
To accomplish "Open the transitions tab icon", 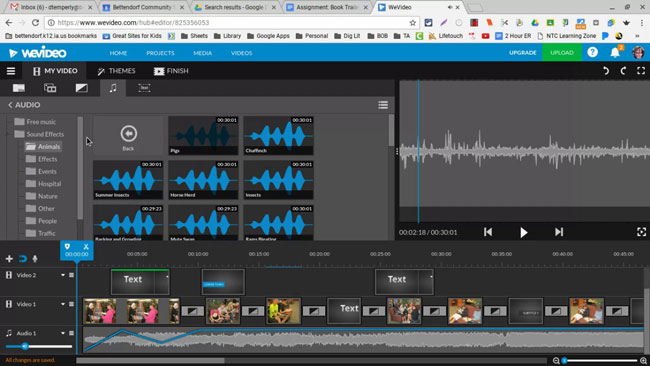I will [x=82, y=88].
